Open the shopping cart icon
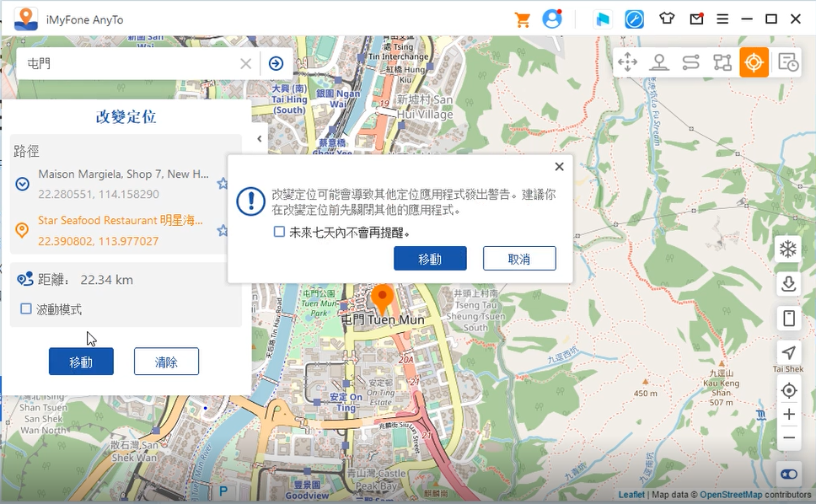 coord(523,19)
